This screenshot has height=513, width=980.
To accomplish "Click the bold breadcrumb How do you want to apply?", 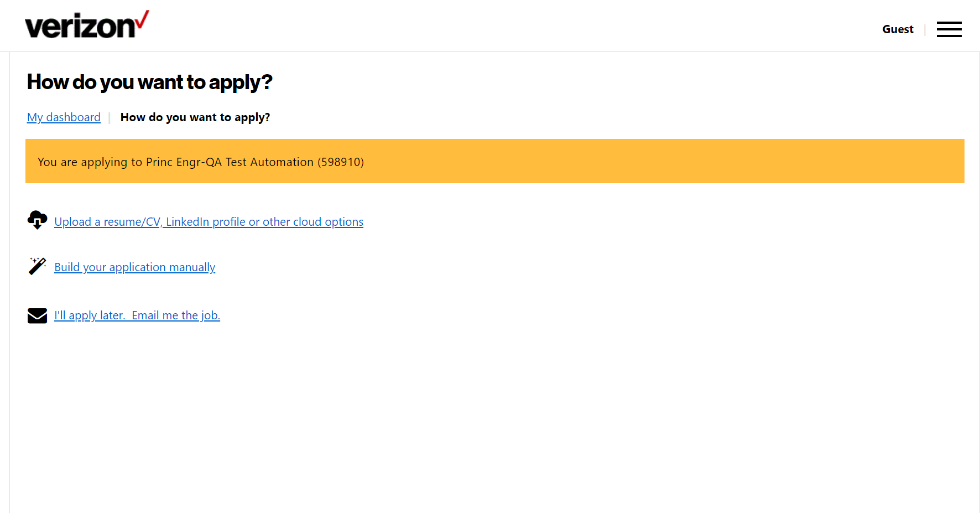I will pyautogui.click(x=195, y=117).
